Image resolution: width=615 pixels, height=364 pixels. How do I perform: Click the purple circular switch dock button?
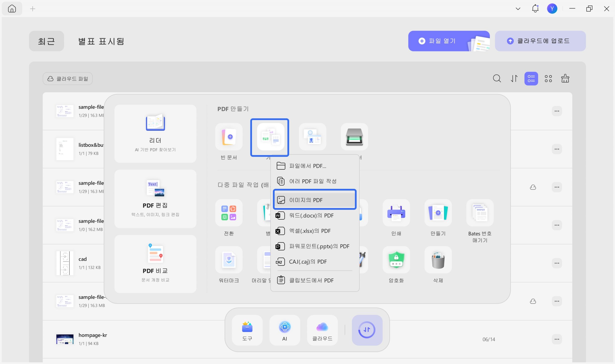[367, 330]
